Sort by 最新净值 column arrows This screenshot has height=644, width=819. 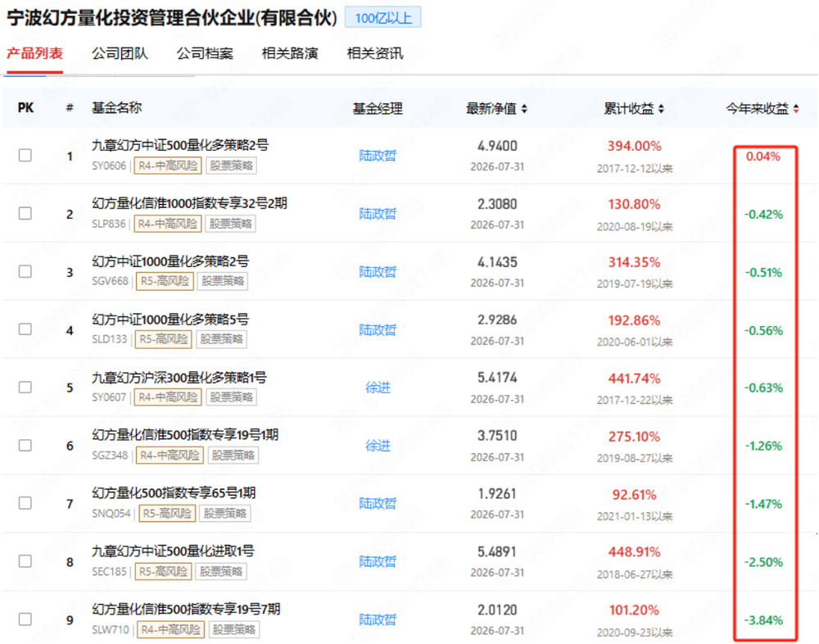(x=524, y=109)
